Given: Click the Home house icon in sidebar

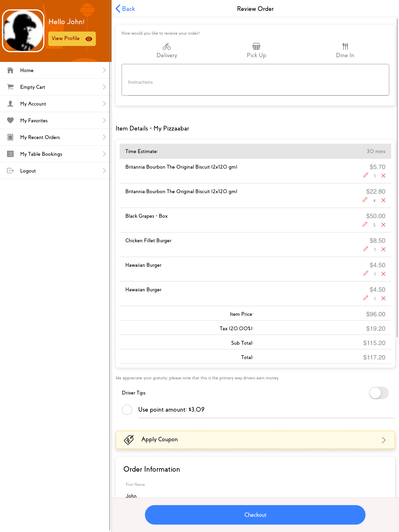Looking at the screenshot, I should pos(10,70).
